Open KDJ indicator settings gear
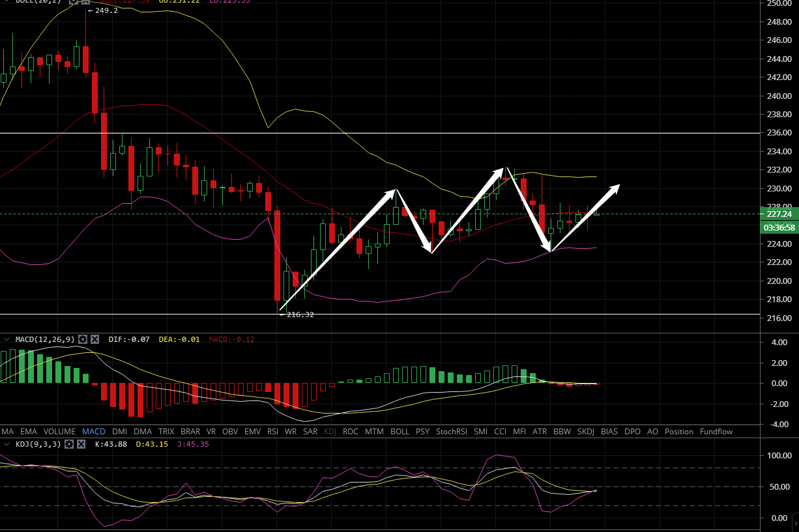The width and height of the screenshot is (799, 532). point(68,444)
